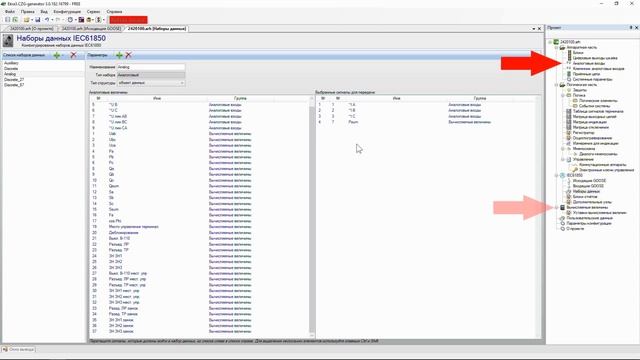Click the Имя column header of left table
This screenshot has height=360, width=640.
point(157,98)
